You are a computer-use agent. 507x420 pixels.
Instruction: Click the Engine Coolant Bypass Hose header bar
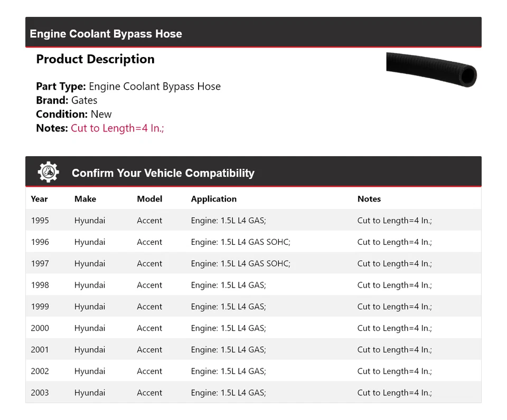click(x=253, y=34)
